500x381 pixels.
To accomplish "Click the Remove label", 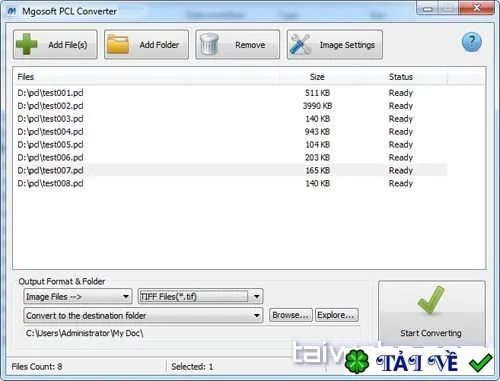I will [x=250, y=45].
